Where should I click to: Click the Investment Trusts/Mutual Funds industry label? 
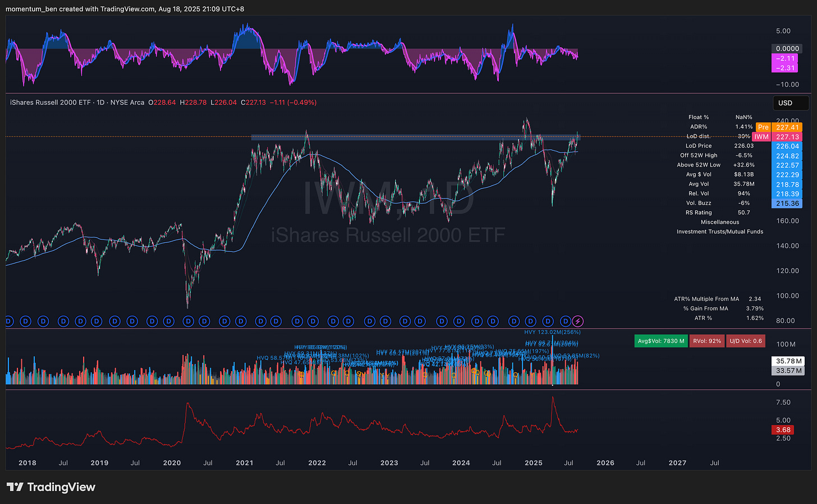[720, 232]
